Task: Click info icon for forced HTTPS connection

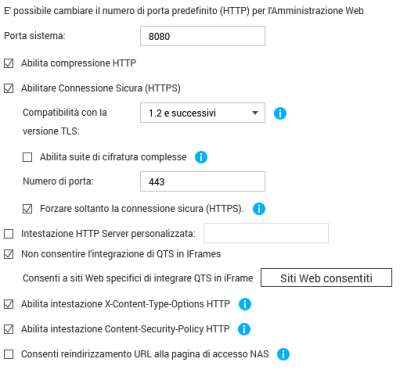Action: coord(259,209)
